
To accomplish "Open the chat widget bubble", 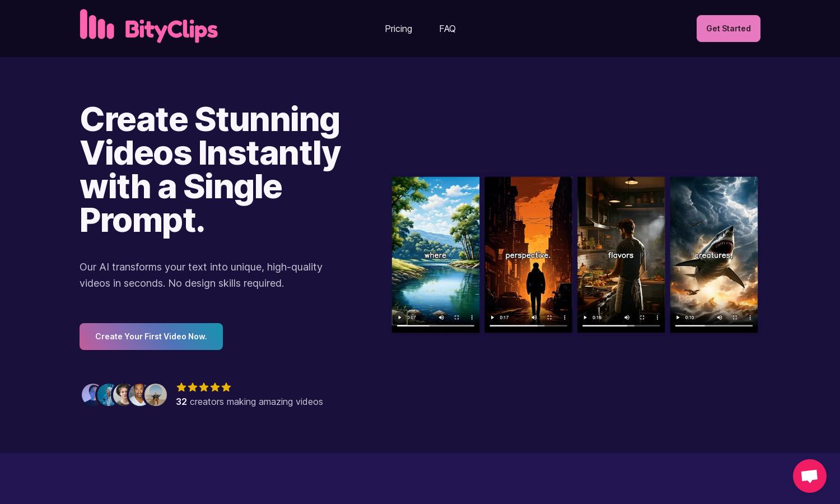I will coord(810,476).
